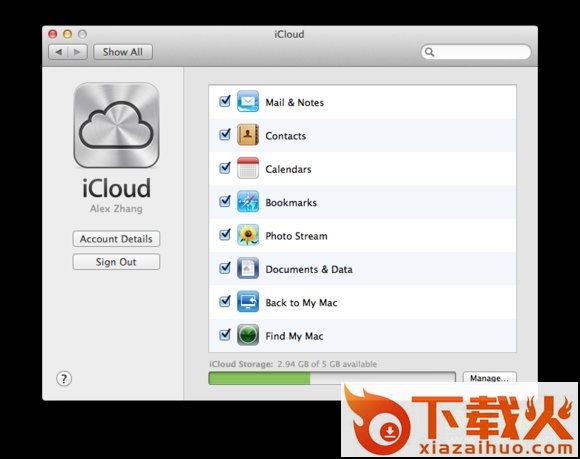
Task: Click the Show All button
Action: click(x=123, y=52)
